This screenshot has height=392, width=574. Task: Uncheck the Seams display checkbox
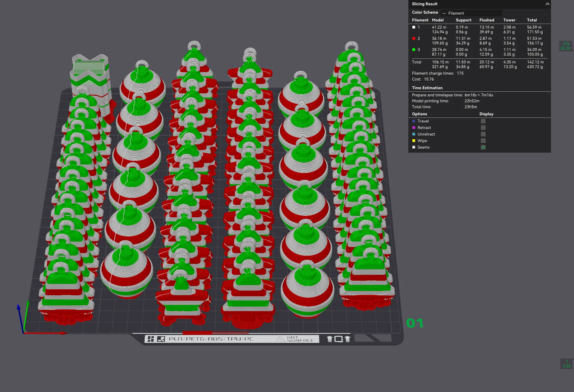coord(483,147)
